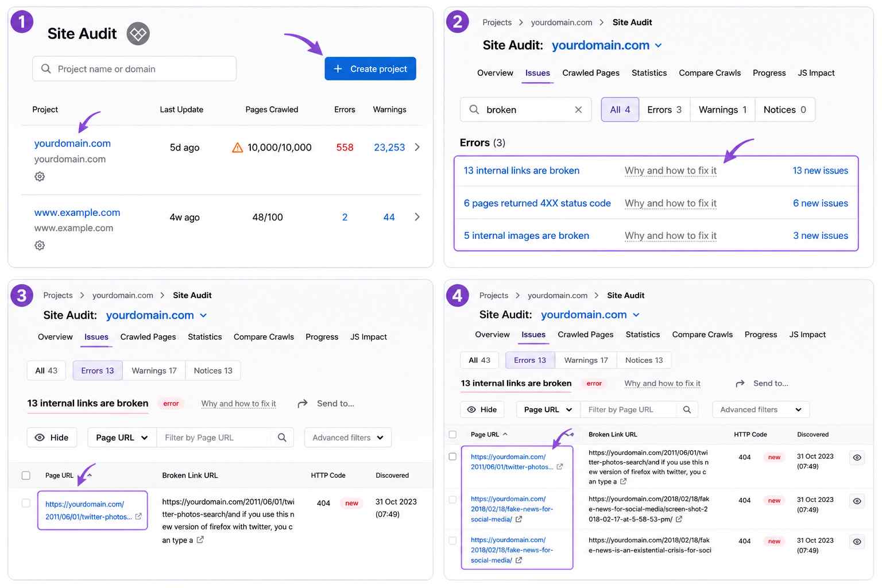Open JS Impact tab in panel 4
The image size is (882, 588).
tap(807, 335)
